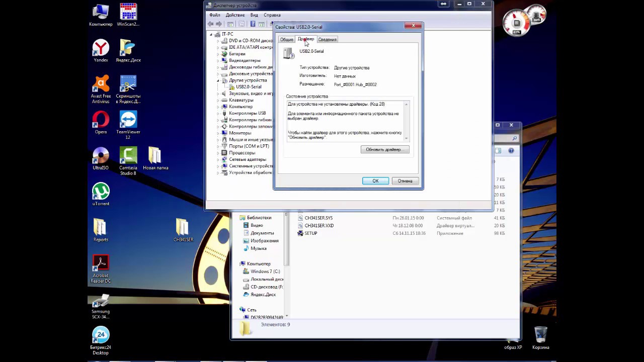Expand the Контроллеры USB tree node

click(218, 113)
